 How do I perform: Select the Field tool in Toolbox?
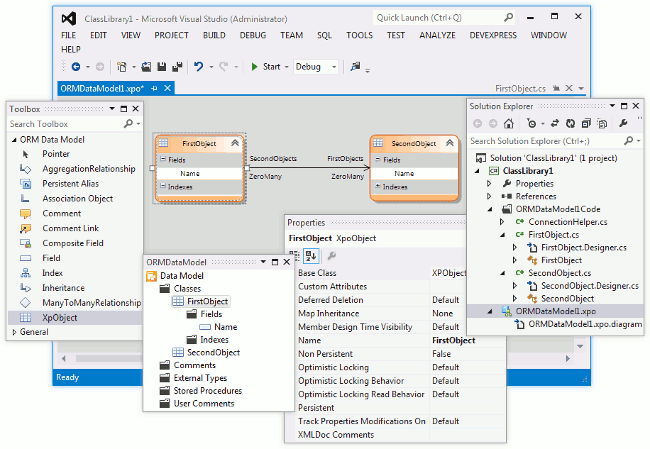51,258
